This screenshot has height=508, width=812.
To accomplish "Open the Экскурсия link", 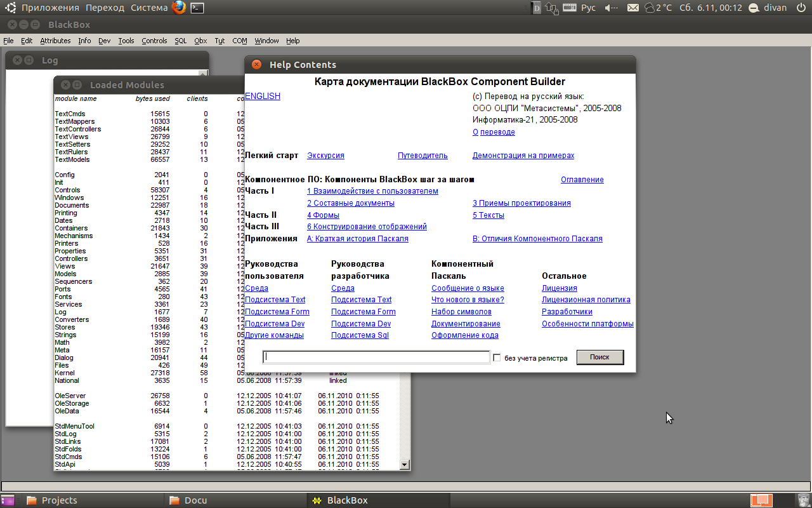I will tap(325, 156).
